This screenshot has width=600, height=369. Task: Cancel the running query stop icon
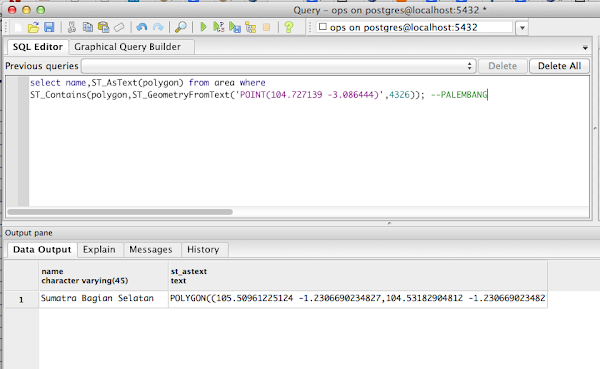[x=267, y=27]
